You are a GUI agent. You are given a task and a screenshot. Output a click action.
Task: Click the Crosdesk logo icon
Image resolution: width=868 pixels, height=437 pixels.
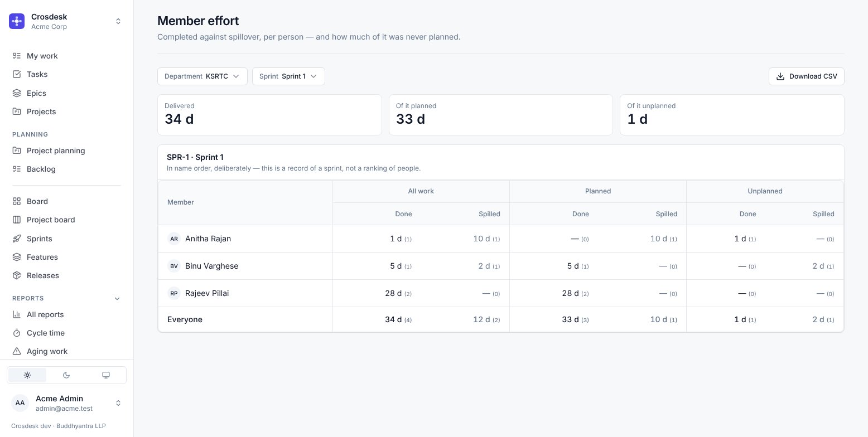17,21
